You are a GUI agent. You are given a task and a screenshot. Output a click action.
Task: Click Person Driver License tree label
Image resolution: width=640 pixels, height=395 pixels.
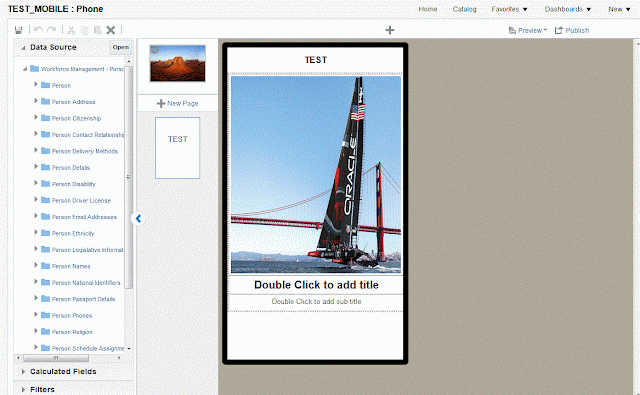point(81,200)
